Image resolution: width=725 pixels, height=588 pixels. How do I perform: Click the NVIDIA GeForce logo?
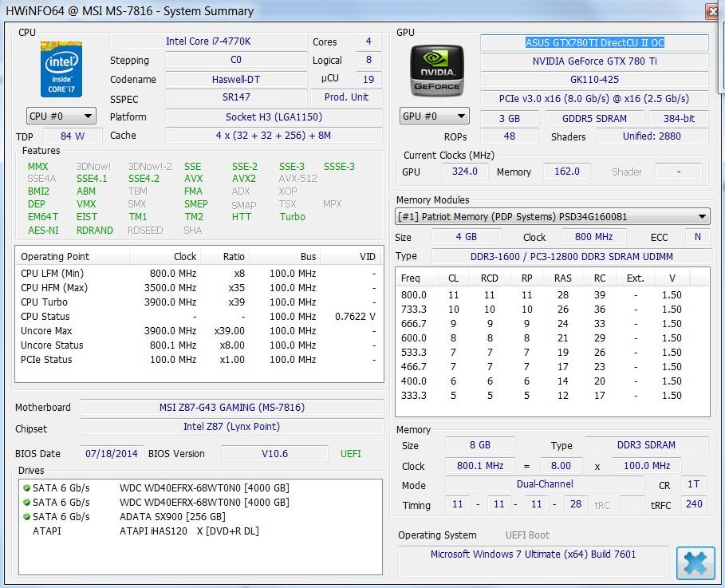tap(436, 70)
